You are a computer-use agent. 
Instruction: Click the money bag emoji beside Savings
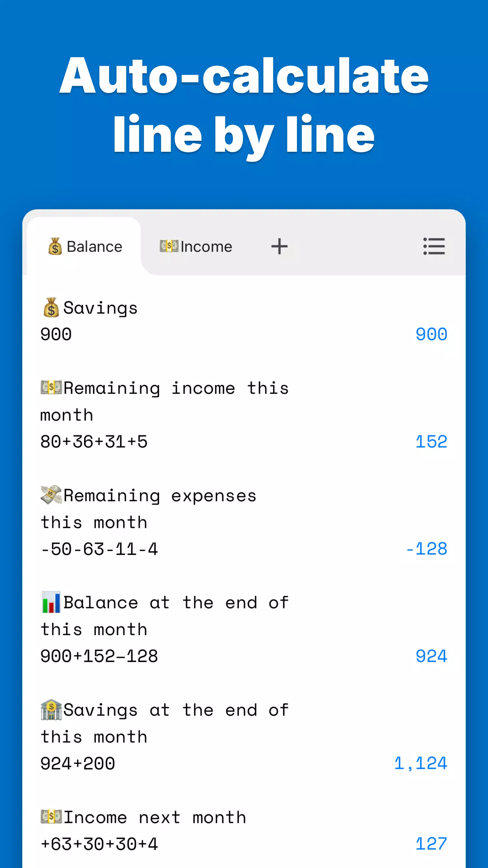pyautogui.click(x=51, y=307)
